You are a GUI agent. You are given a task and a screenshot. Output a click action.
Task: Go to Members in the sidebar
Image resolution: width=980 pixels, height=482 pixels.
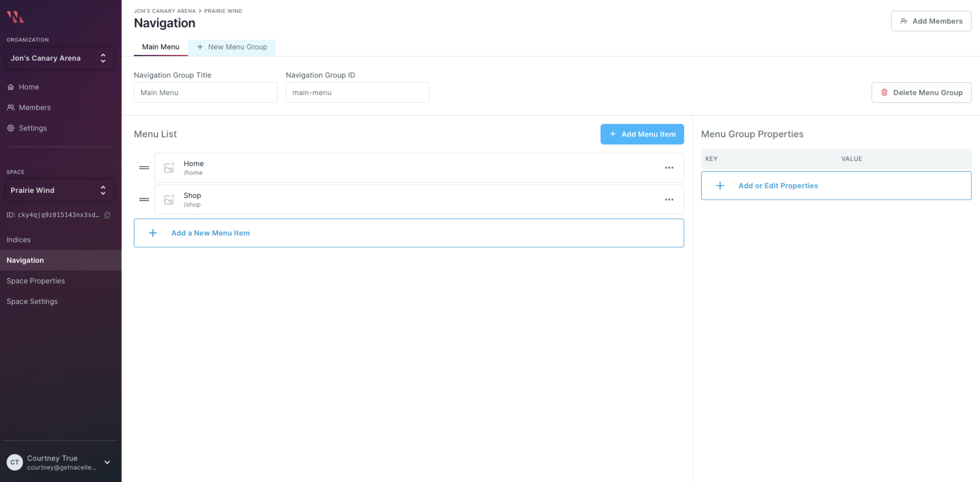click(x=34, y=107)
